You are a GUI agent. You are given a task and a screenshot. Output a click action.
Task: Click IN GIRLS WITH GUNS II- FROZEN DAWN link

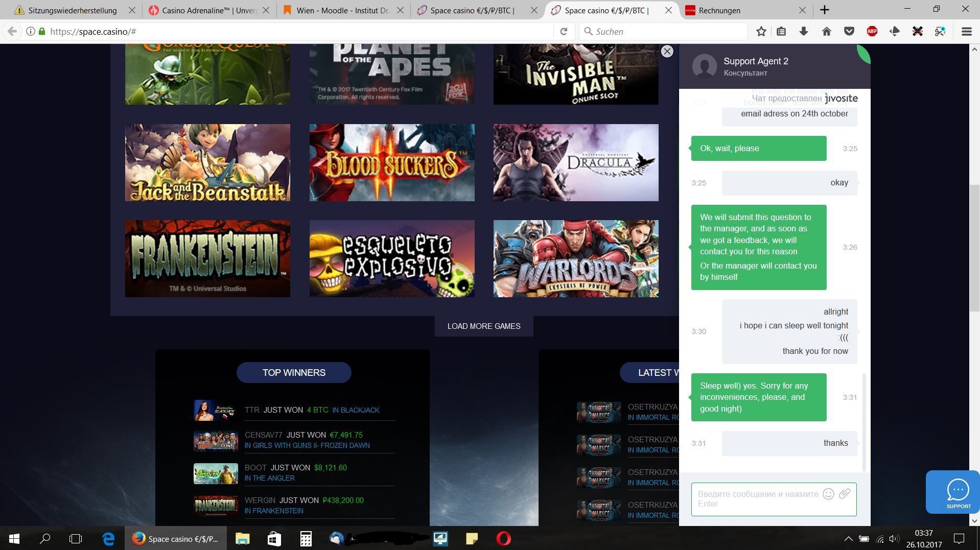point(307,445)
